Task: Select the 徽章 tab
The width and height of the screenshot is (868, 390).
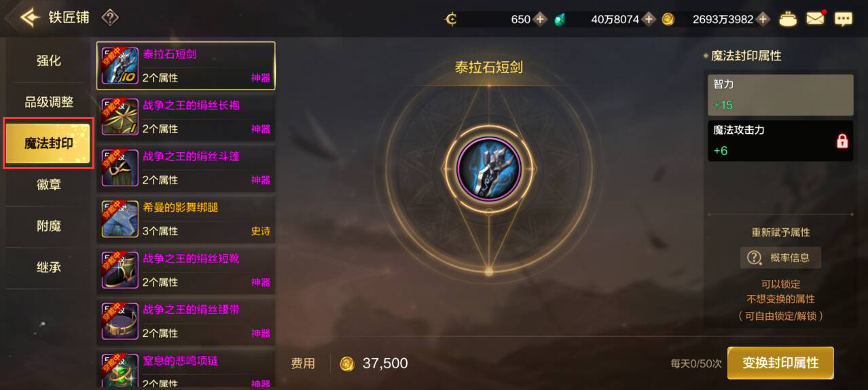Action: [48, 184]
